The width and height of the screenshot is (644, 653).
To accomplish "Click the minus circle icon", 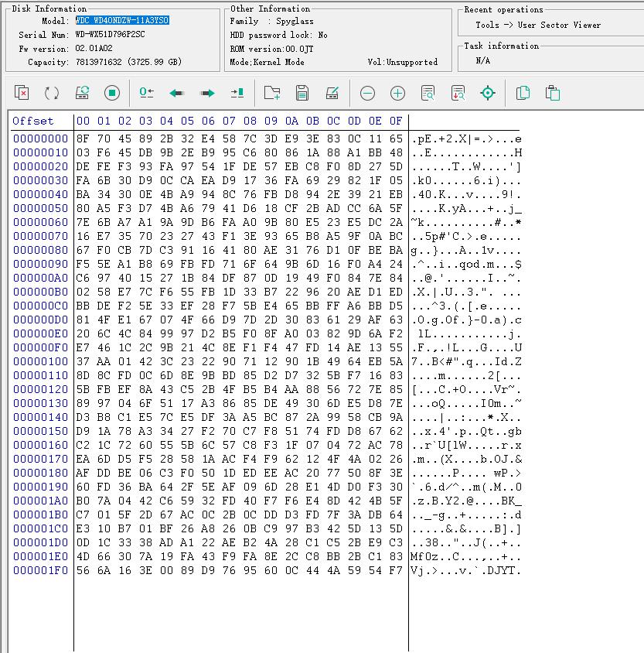I will point(367,93).
